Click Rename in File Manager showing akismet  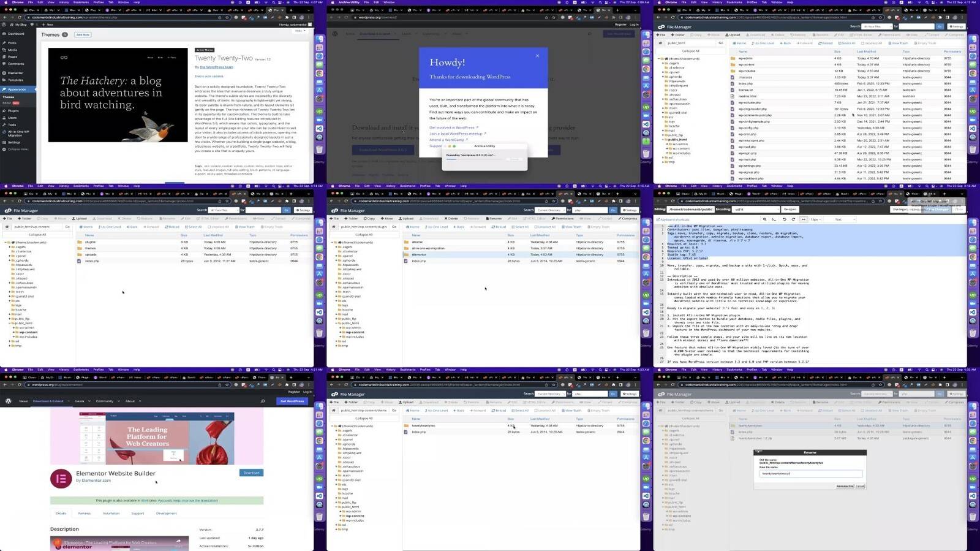[x=494, y=219]
